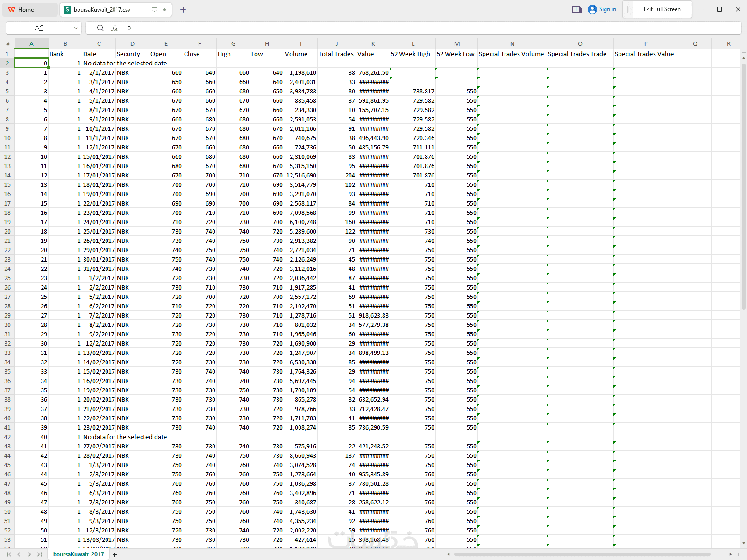Select the '52 Week Low' header cell
747x560 pixels.
point(456,54)
